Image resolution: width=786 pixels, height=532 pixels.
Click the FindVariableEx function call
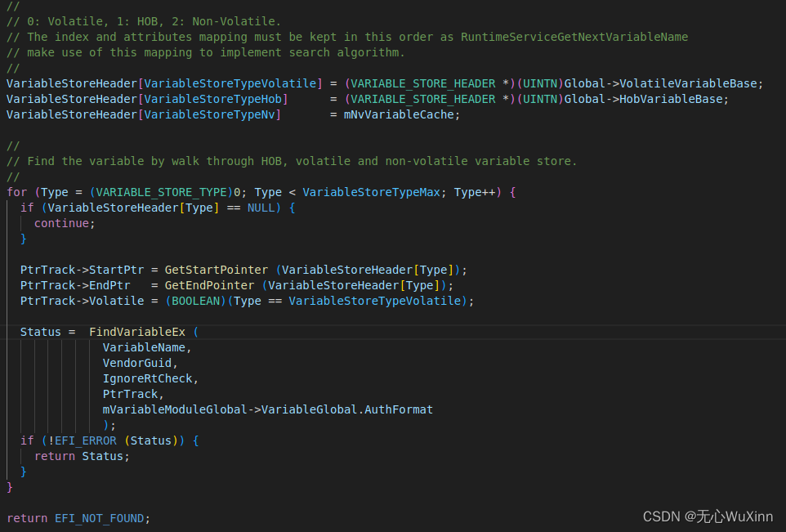(x=137, y=331)
